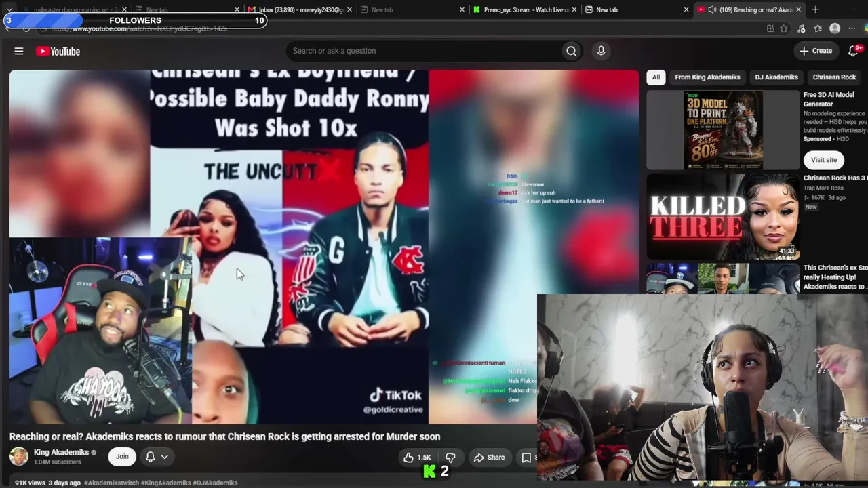Open the Chrisean Rock Has 3 video title
Screen dimensions: 868x488
coord(835,178)
